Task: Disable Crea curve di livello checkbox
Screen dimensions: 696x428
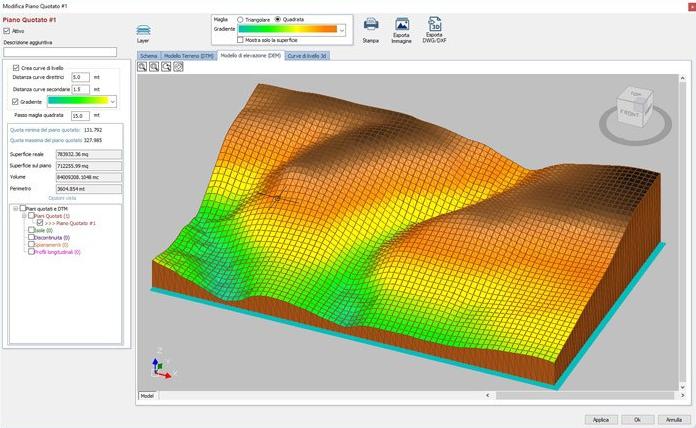Action: [x=15, y=66]
